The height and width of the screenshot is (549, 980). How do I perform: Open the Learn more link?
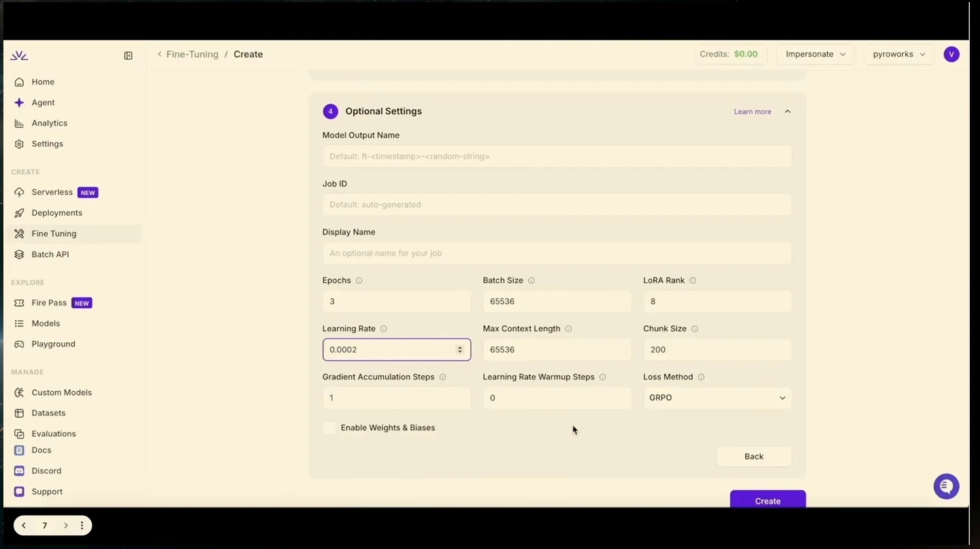point(753,112)
